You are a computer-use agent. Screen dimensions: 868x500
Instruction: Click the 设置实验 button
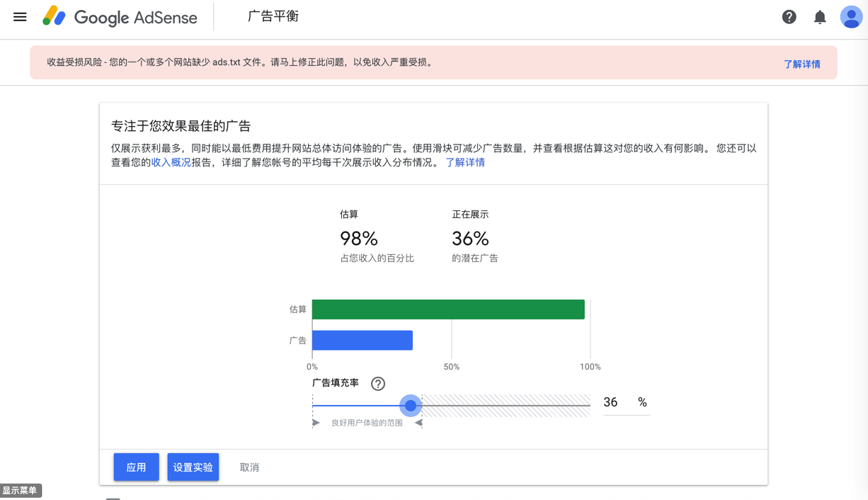(x=193, y=467)
